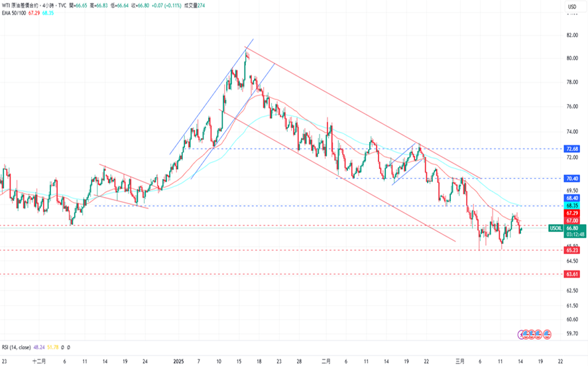Click the red EMA value 67.29 in the legend
Image resolution: width=588 pixels, height=366 pixels.
tap(34, 13)
